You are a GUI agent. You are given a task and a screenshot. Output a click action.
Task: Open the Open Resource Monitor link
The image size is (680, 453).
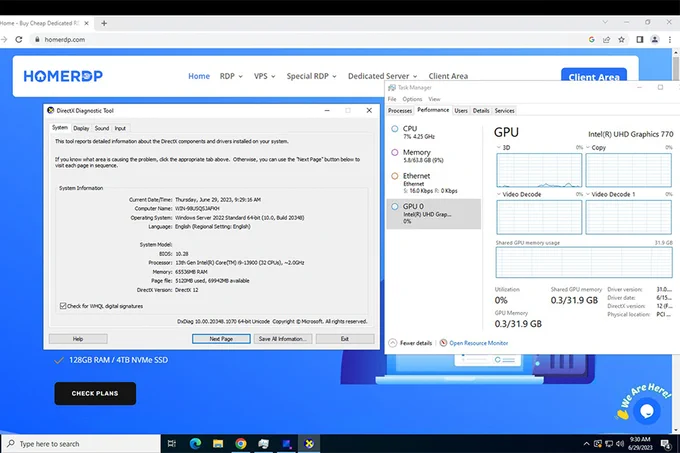point(478,343)
